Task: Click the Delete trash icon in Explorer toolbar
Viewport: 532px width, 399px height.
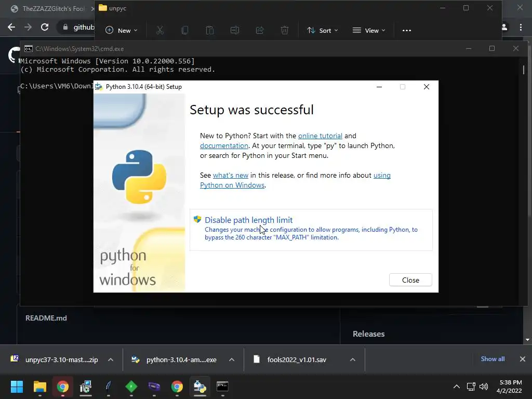Action: 285,31
